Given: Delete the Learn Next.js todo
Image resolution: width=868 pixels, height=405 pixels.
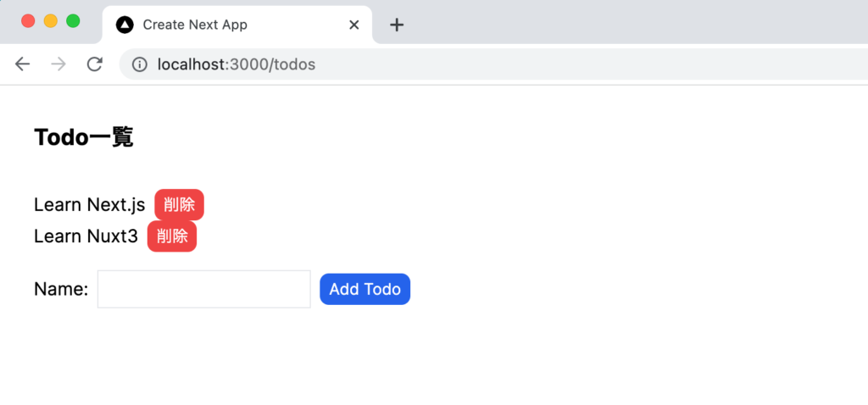Looking at the screenshot, I should point(180,205).
